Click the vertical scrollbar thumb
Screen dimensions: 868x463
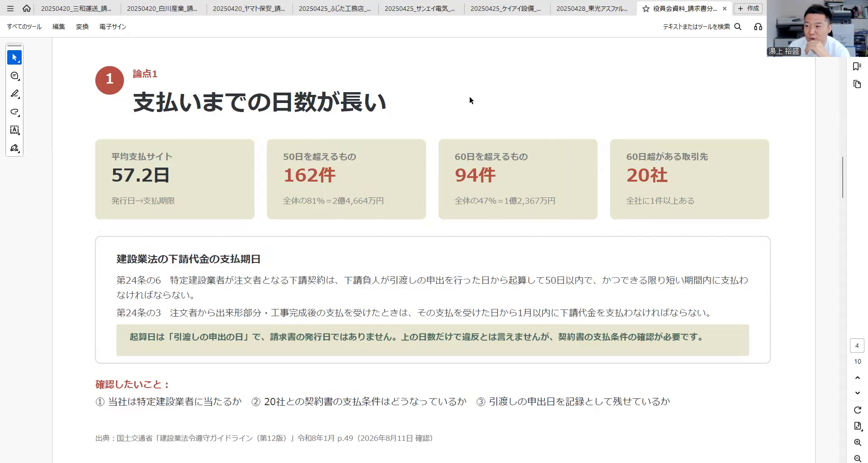tap(843, 177)
